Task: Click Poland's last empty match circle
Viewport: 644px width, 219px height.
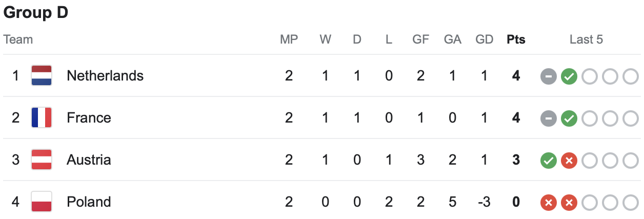Action: [x=630, y=203]
